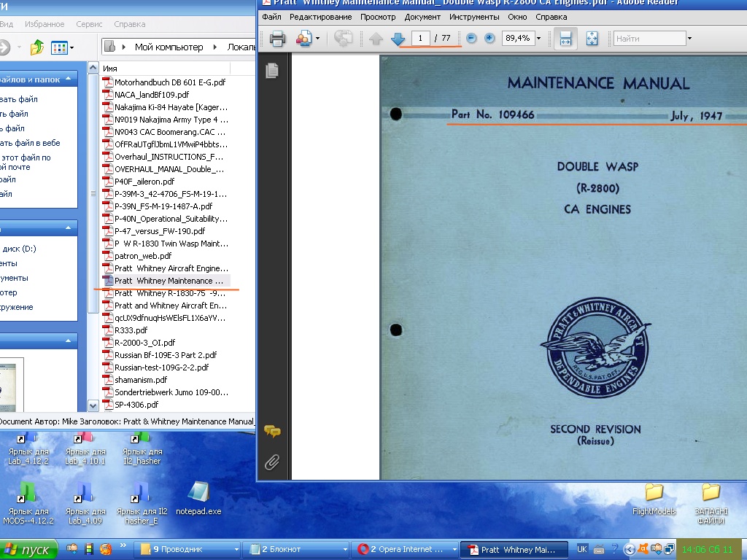Collapse the other places pane with диск (D:)

(68, 228)
